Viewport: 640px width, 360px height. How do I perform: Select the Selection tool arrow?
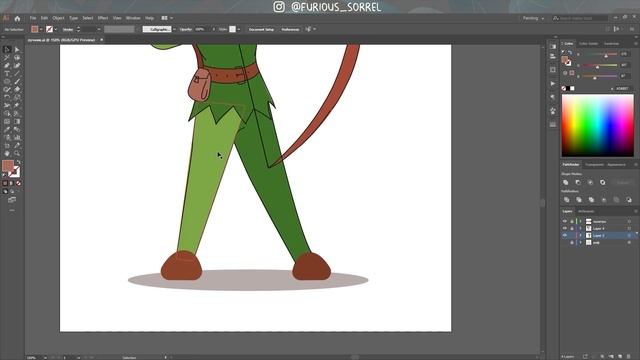pos(7,50)
